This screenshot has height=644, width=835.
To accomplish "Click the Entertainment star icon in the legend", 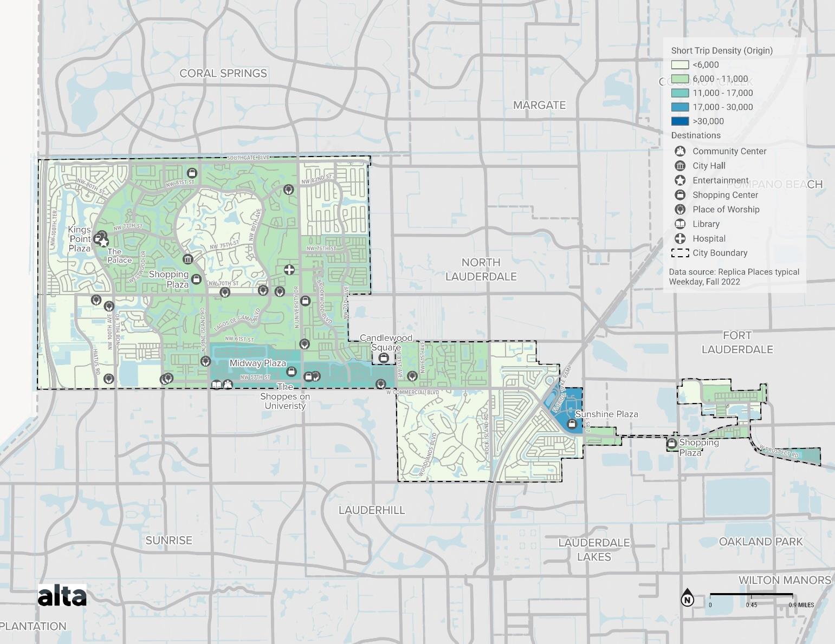I will pyautogui.click(x=680, y=180).
